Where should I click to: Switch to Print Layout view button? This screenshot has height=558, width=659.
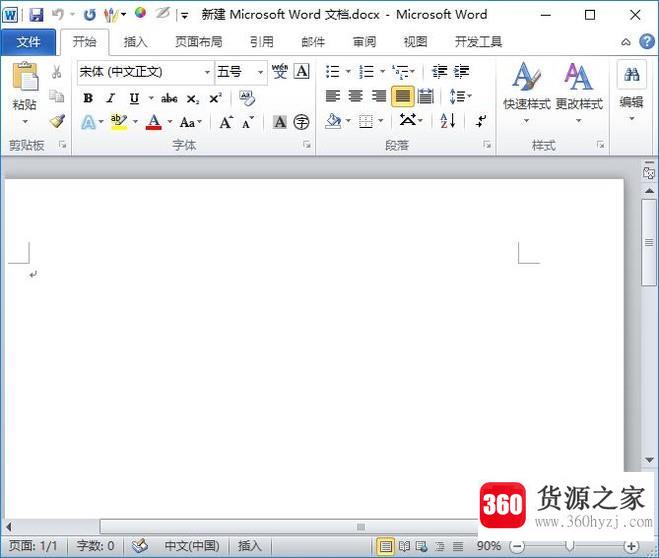385,546
